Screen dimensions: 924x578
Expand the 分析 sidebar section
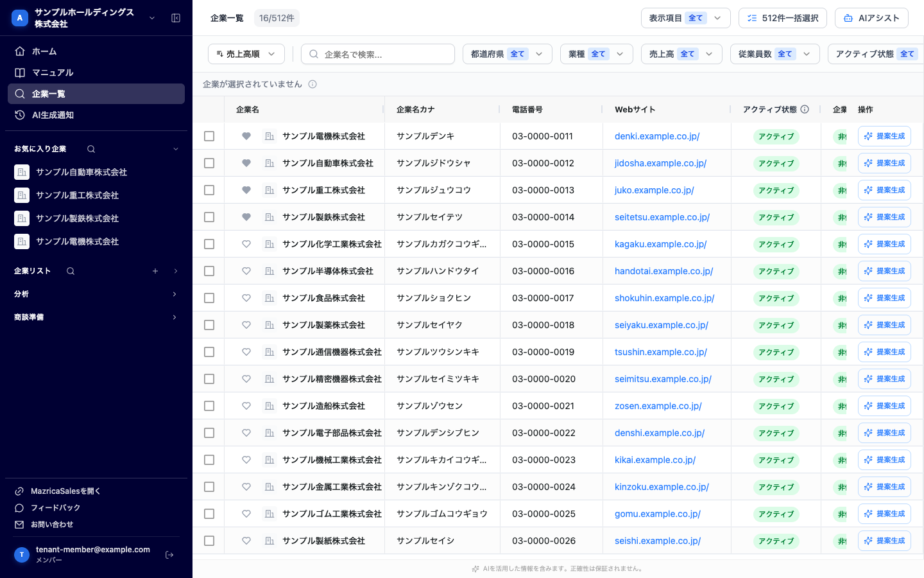click(96, 294)
